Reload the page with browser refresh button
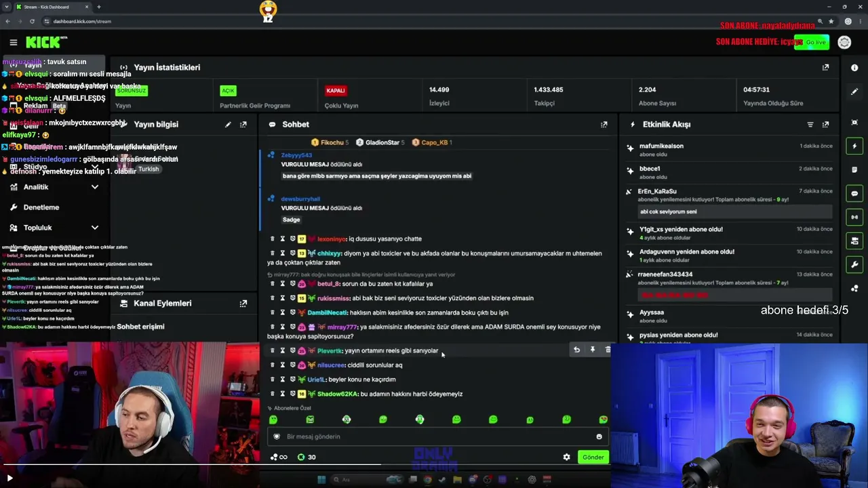Screen dimensions: 868x488 click(31, 21)
